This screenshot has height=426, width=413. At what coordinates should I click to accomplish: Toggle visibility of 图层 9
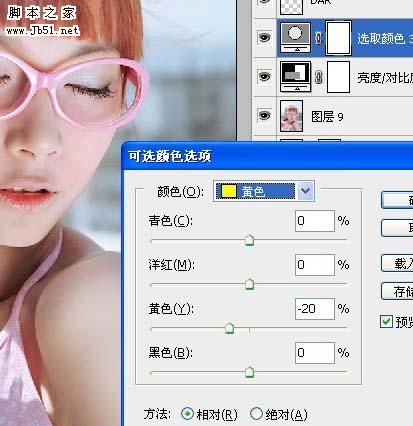click(264, 116)
